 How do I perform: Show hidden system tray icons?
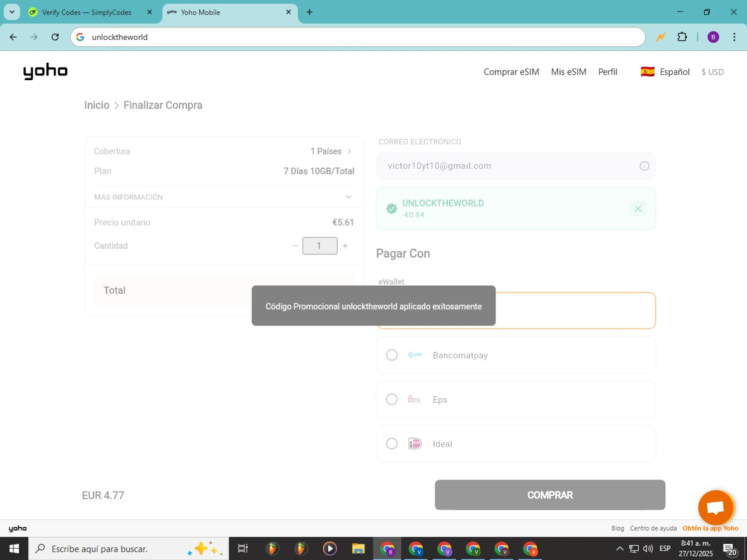pos(620,549)
